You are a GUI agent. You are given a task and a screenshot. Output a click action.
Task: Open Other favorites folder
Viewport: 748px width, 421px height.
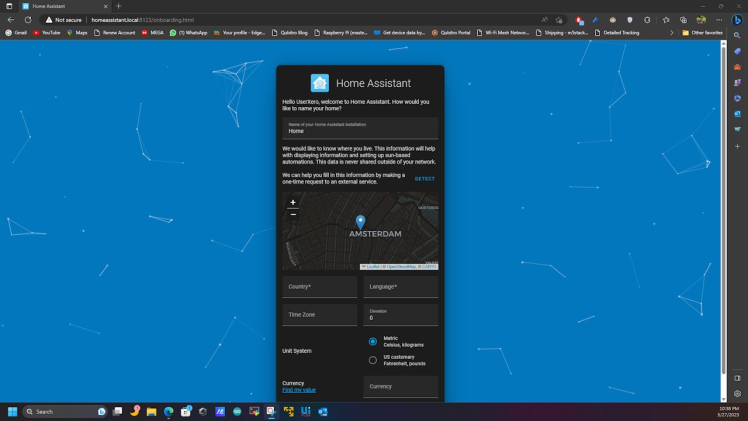(702, 33)
